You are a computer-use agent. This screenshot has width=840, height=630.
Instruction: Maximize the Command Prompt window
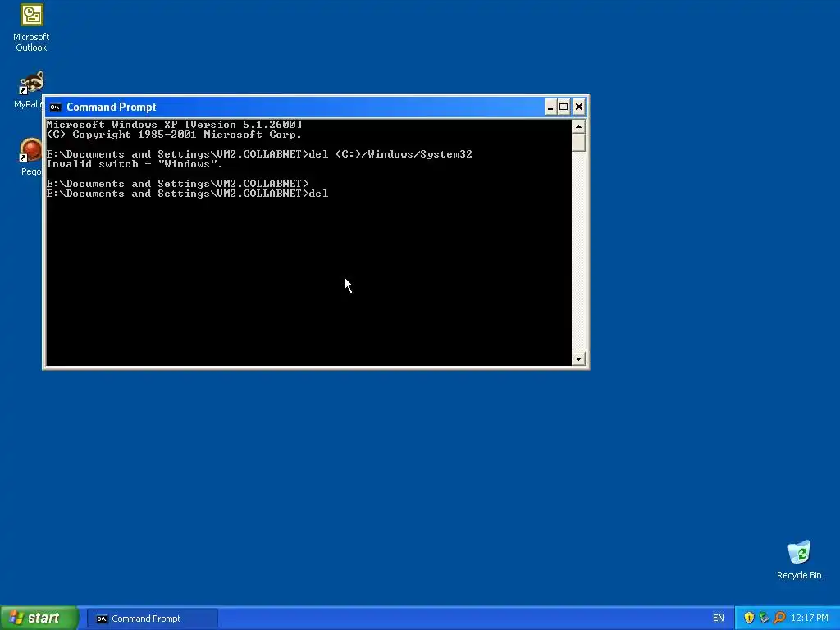click(x=564, y=107)
